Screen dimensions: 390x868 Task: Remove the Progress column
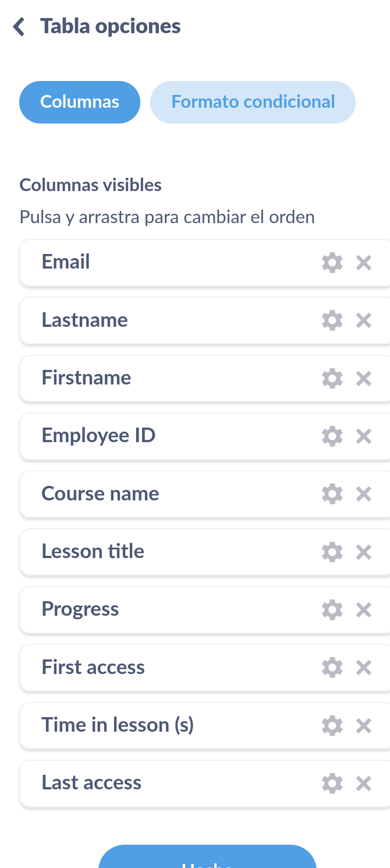(x=363, y=609)
